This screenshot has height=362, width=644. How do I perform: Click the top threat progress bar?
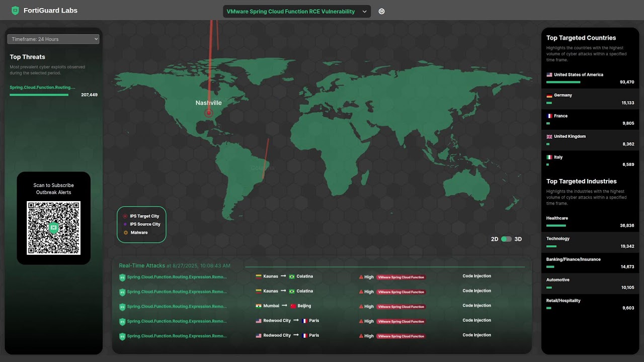click(x=39, y=95)
